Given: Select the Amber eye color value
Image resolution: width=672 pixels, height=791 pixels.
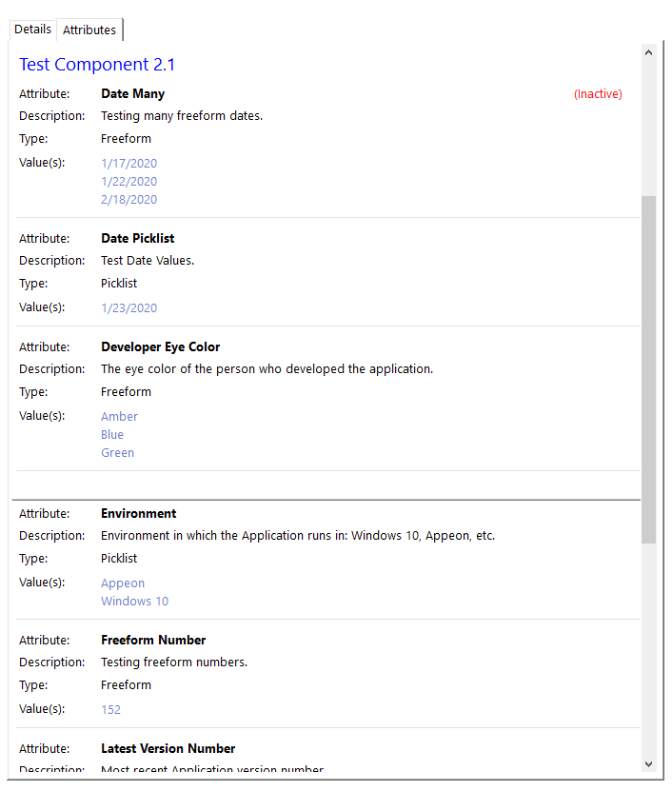Looking at the screenshot, I should (119, 417).
